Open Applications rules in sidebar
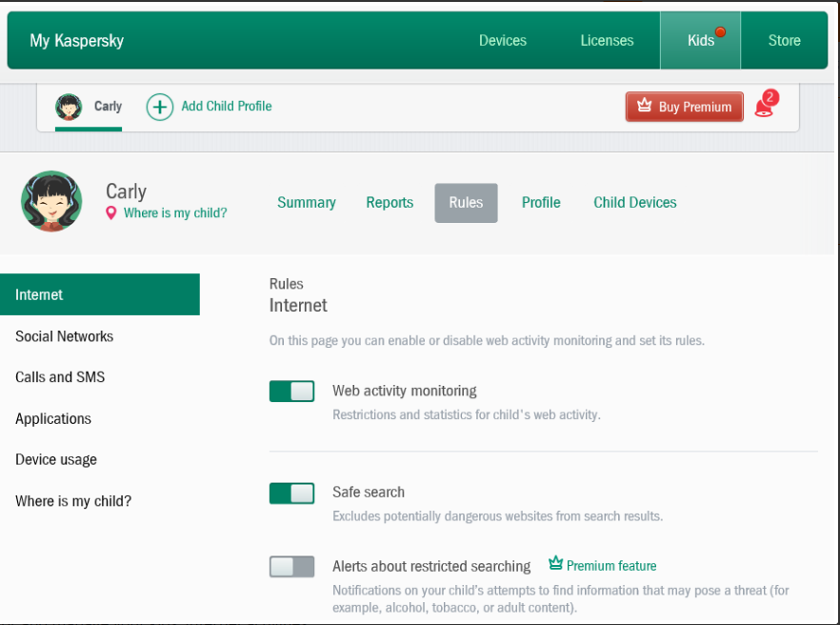Image resolution: width=840 pixels, height=625 pixels. (53, 419)
